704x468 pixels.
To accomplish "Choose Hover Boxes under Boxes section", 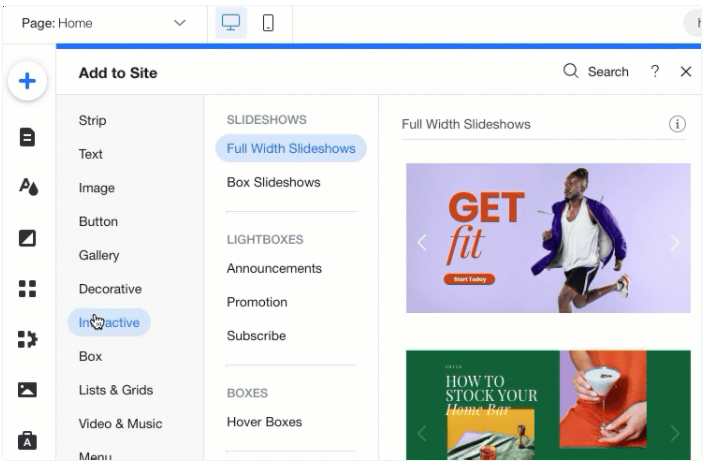I will (264, 422).
